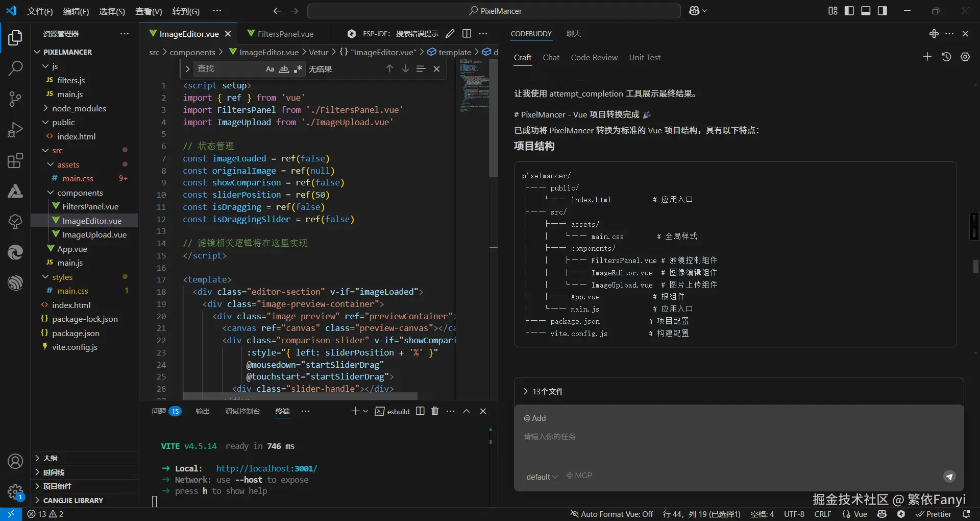Click the MCP button
Image resolution: width=980 pixels, height=521 pixels.
[579, 476]
